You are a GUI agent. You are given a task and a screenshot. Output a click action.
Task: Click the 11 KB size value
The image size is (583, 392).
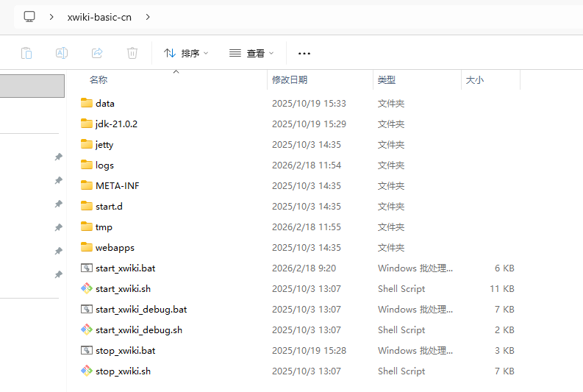502,288
